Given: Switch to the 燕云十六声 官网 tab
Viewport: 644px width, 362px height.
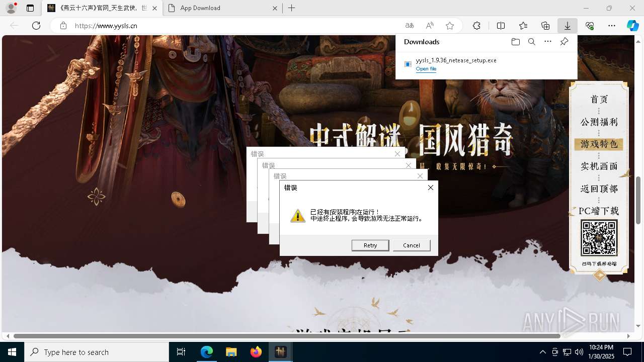Looking at the screenshot, I should click(102, 8).
